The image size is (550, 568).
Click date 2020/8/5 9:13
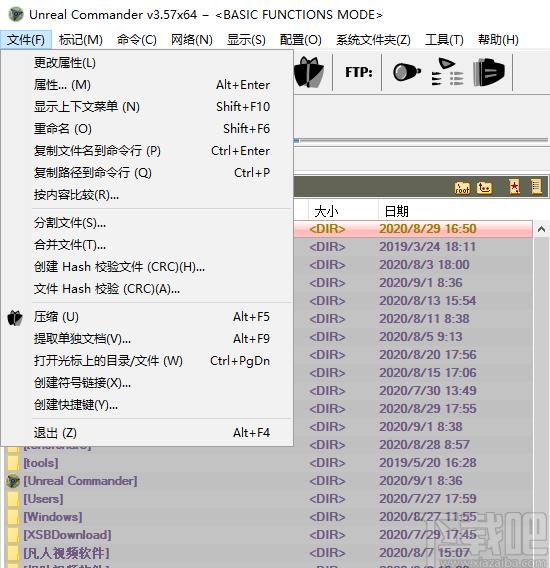(421, 337)
